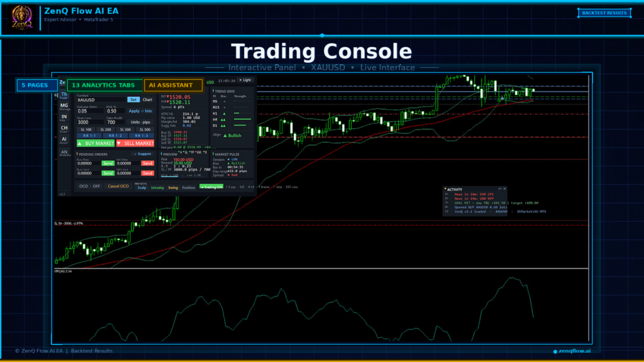Viewport: 644px width, 362px height.
Task: Select the SL 300 preset
Action: (x=125, y=129)
